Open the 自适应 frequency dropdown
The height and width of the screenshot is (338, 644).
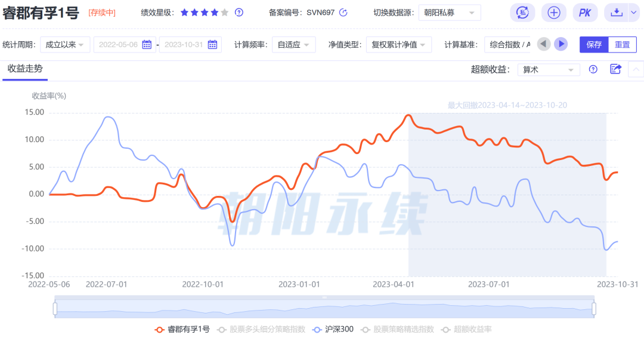coord(293,44)
